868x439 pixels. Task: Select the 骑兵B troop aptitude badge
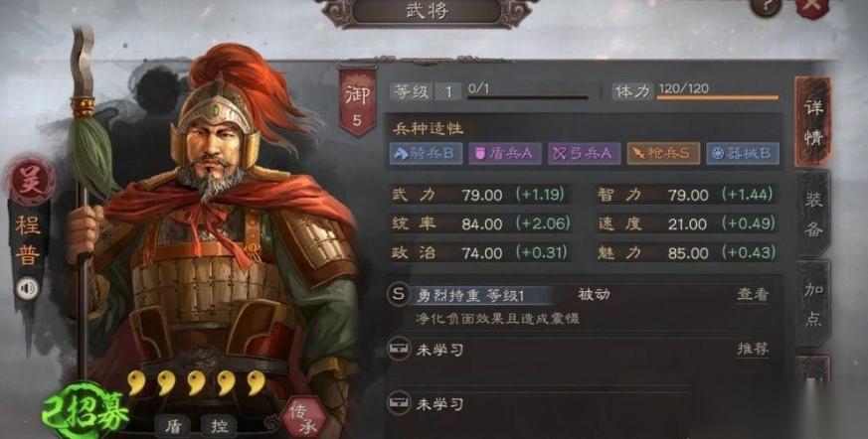[x=426, y=153]
